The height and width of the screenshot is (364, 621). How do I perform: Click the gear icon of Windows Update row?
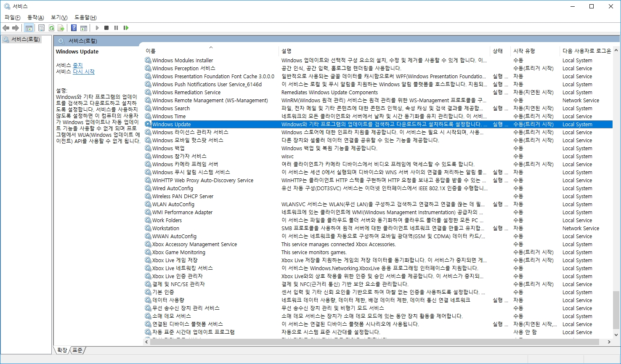pos(148,124)
